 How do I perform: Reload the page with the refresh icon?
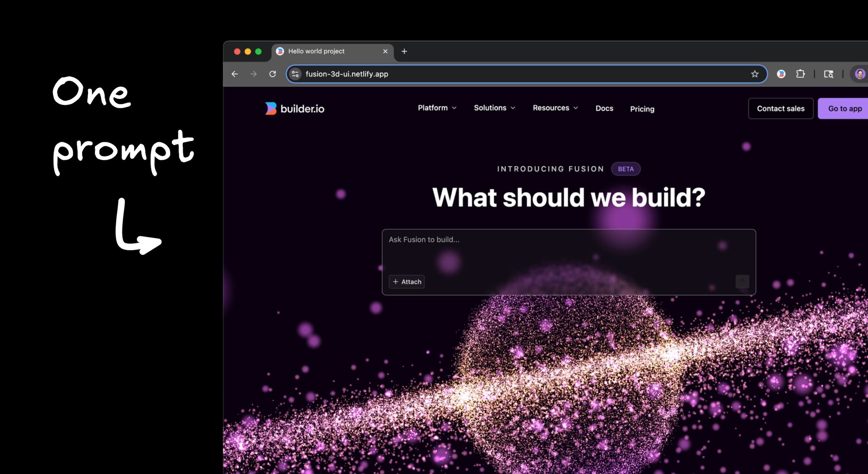click(273, 74)
